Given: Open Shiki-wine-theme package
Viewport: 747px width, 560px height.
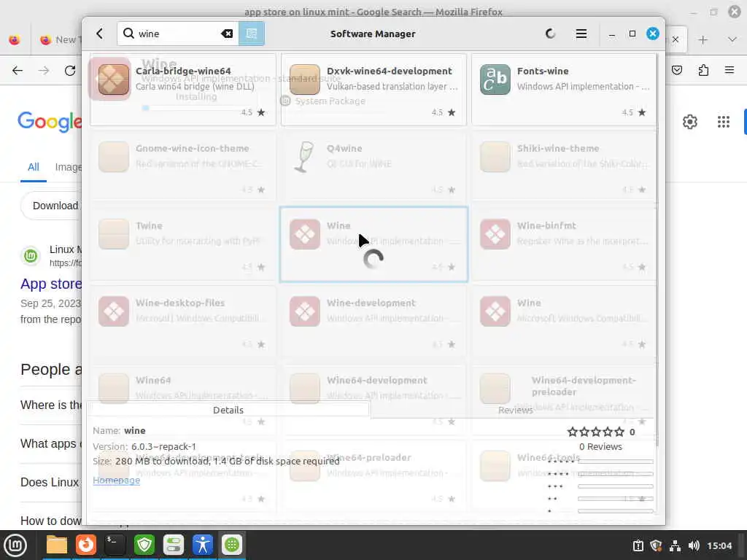Looking at the screenshot, I should pos(564,167).
